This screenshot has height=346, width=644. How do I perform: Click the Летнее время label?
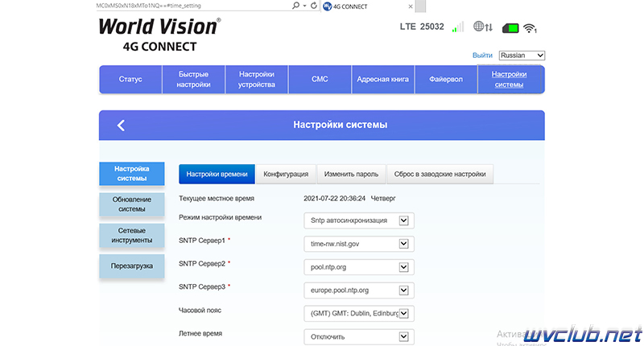click(200, 334)
